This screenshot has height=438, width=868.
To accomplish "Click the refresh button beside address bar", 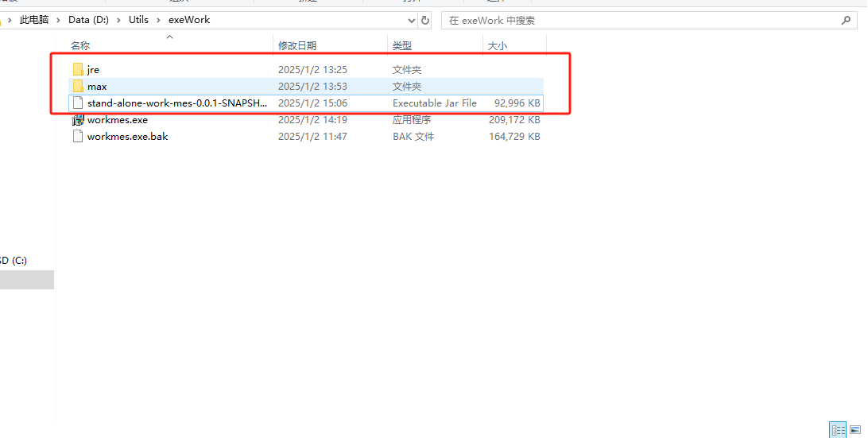I will click(x=425, y=20).
